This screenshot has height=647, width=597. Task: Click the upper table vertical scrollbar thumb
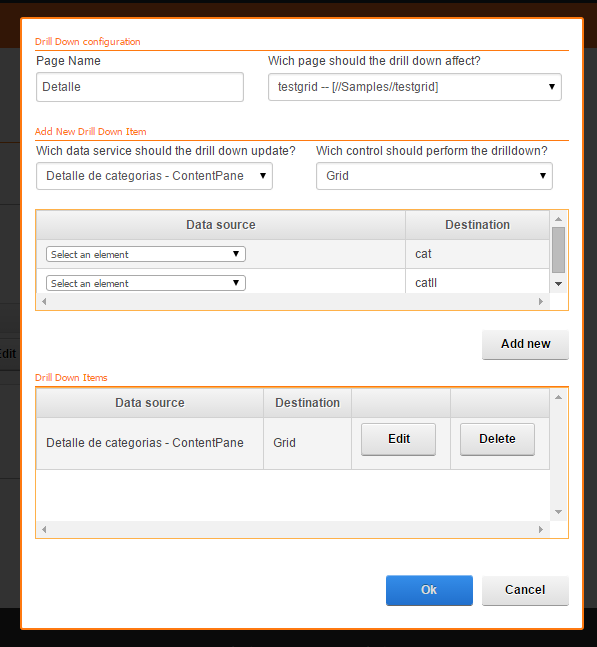(x=559, y=250)
